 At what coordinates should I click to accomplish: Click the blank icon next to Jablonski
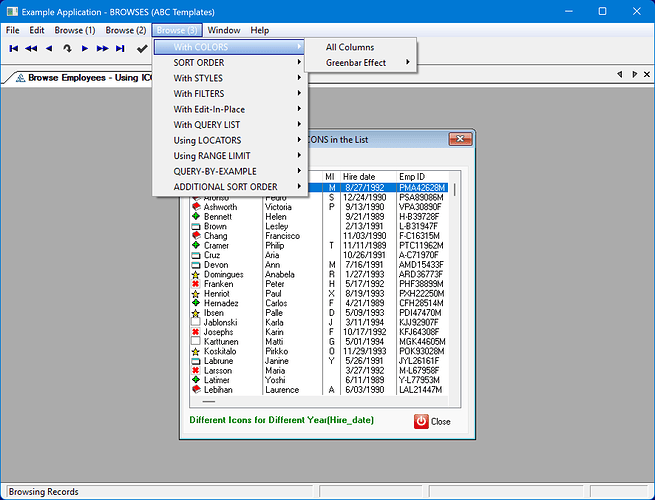pos(195,322)
